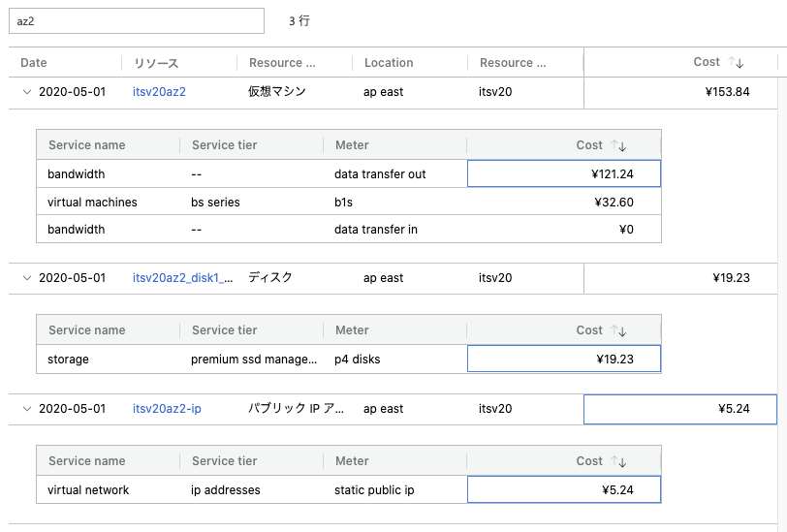Viewport: 787px width, 532px height.
Task: Collapse the itsv20az2-ip row chevron
Action: [x=26, y=409]
